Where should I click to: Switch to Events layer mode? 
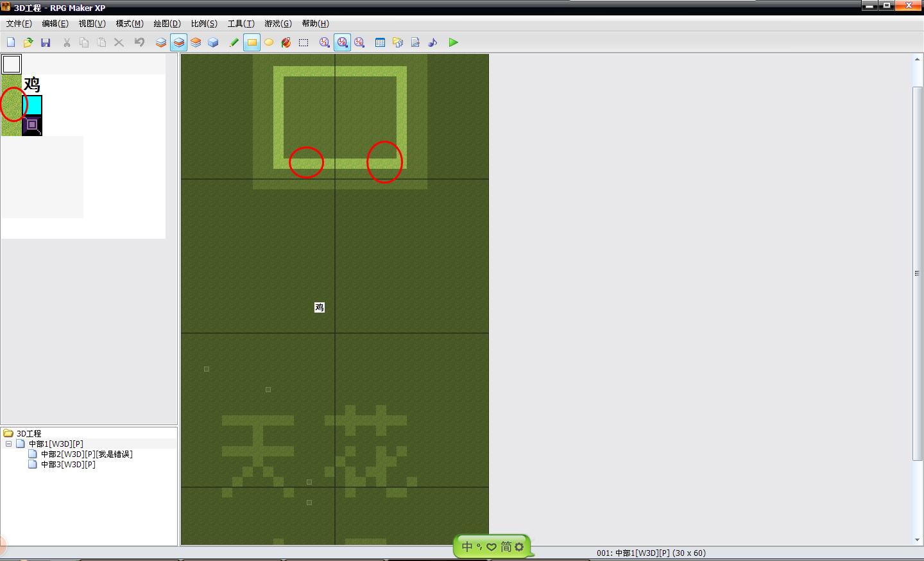pos(213,42)
